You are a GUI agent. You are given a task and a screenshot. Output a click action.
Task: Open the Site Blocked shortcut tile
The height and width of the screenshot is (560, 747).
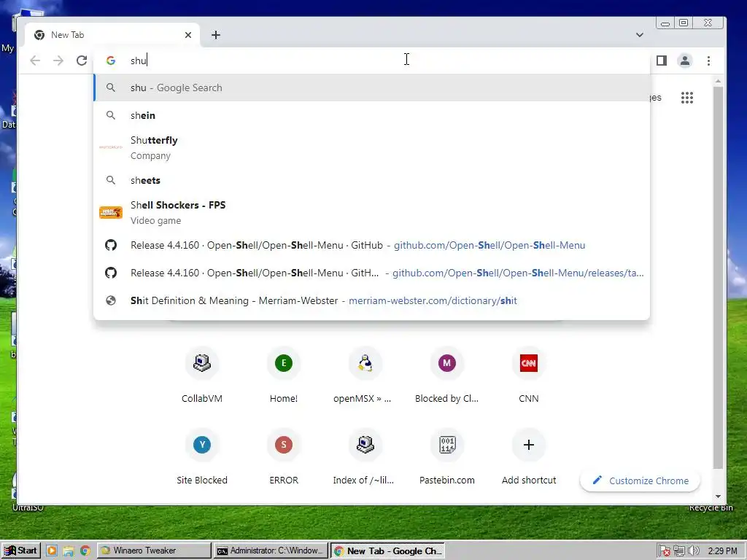tap(202, 458)
